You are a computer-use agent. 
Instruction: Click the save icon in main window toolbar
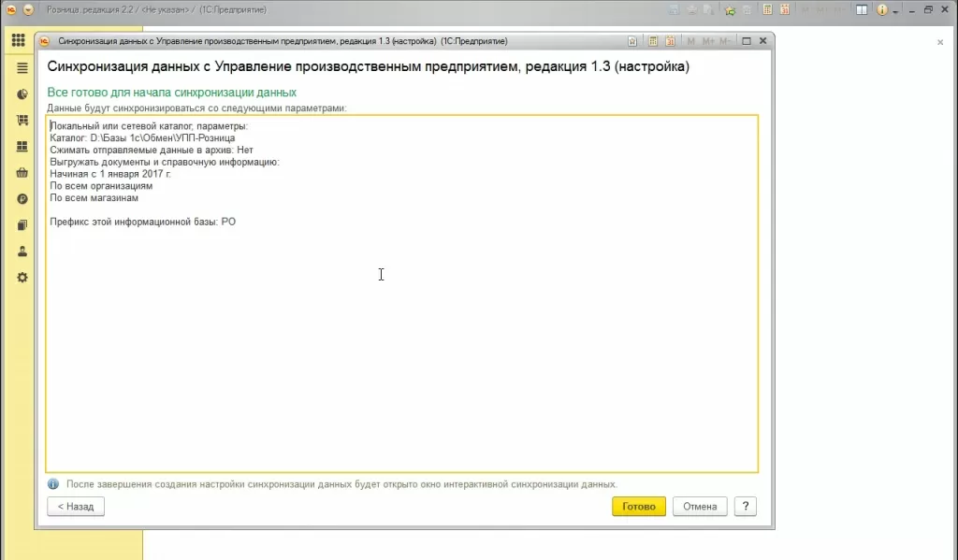(674, 9)
